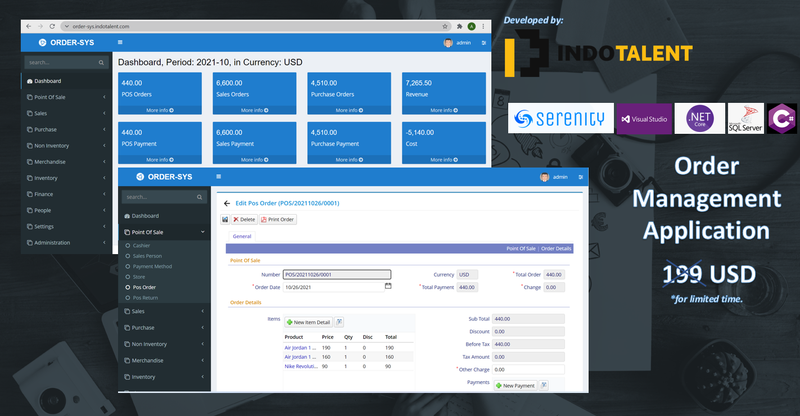This screenshot has width=800, height=416.
Task: Toggle the hamburger menu in the Pos Order window
Action: tap(218, 177)
